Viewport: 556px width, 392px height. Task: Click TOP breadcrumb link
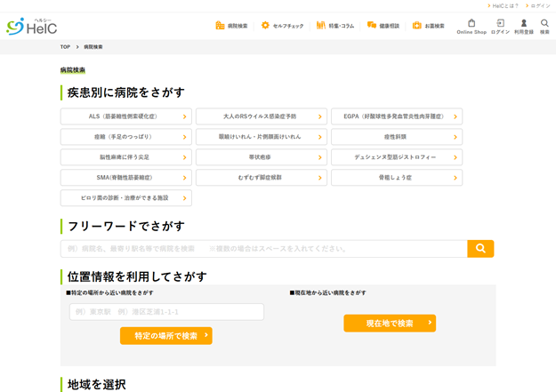click(x=65, y=47)
